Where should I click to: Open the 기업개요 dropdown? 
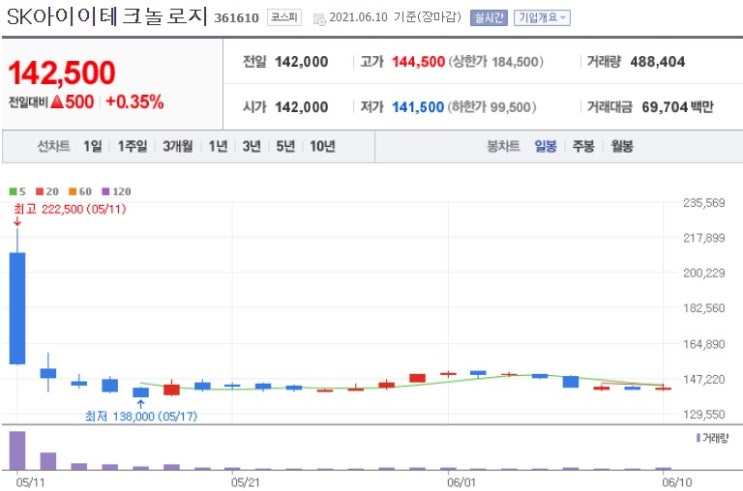(x=542, y=18)
